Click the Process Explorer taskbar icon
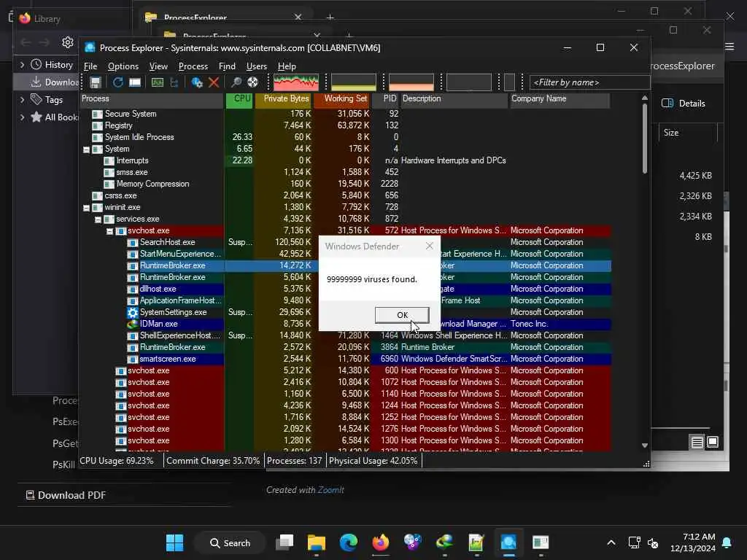 point(508,542)
